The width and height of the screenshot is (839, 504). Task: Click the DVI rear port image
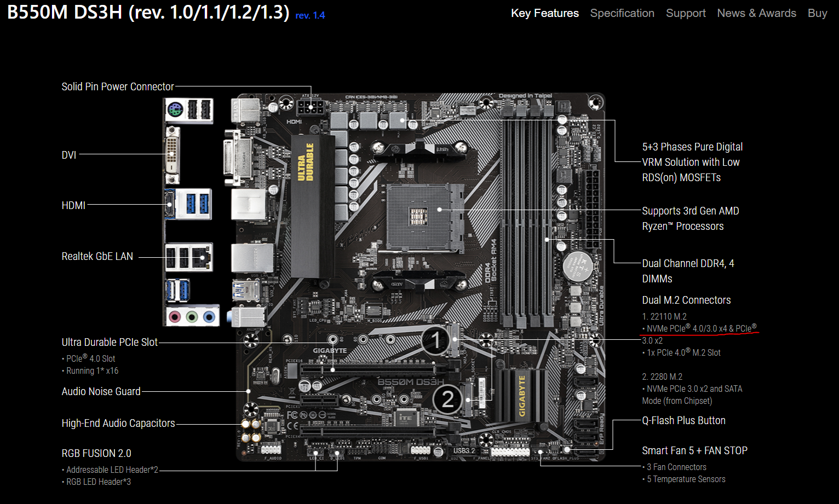pyautogui.click(x=172, y=155)
